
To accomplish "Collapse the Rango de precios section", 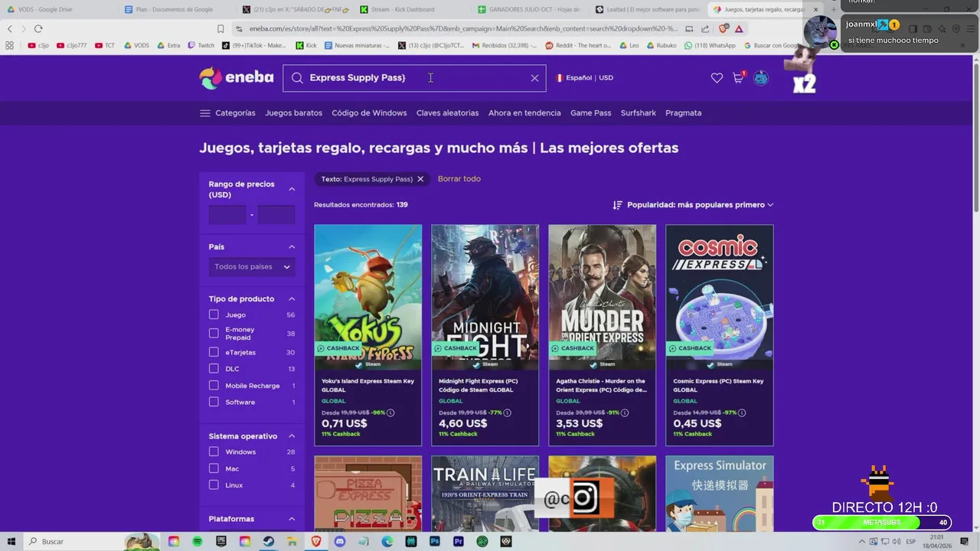I will [x=292, y=189].
